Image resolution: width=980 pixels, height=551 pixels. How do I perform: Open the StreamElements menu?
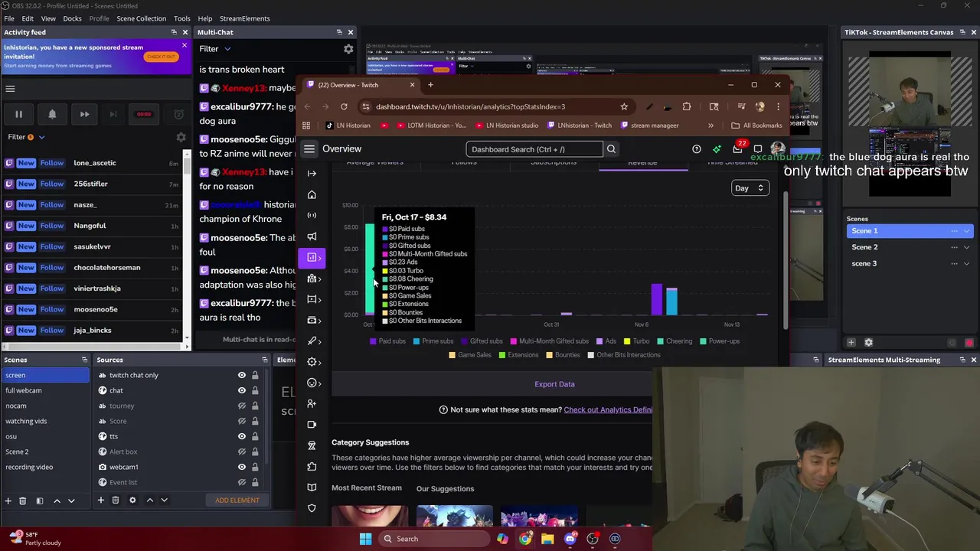(x=244, y=18)
